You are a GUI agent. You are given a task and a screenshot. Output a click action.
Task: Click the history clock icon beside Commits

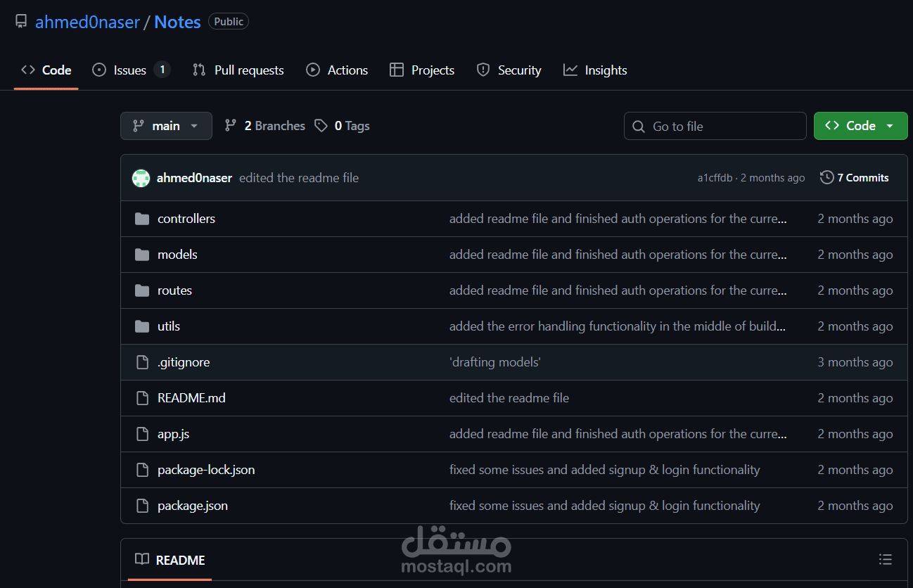(827, 178)
